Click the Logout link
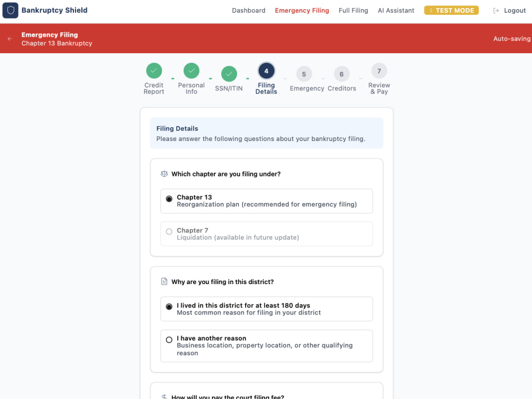This screenshot has height=399, width=532. click(x=514, y=11)
